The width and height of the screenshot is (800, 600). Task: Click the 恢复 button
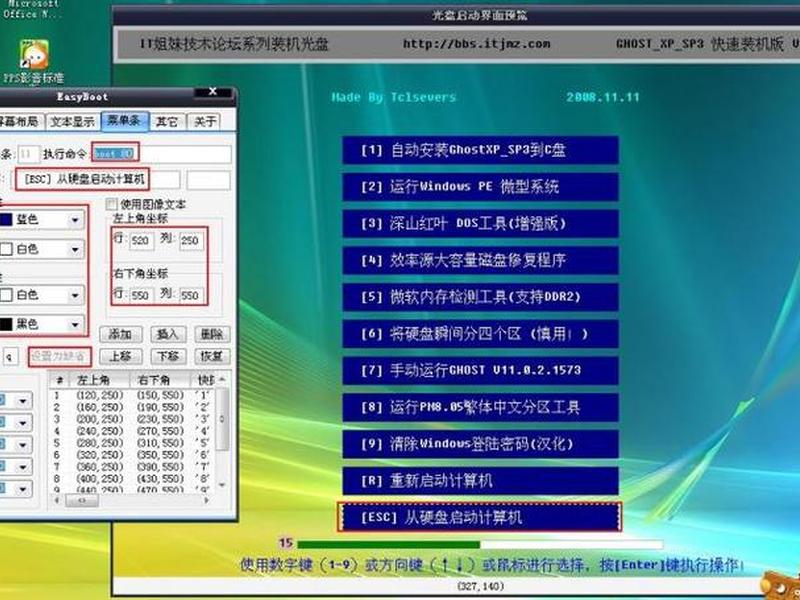click(212, 356)
